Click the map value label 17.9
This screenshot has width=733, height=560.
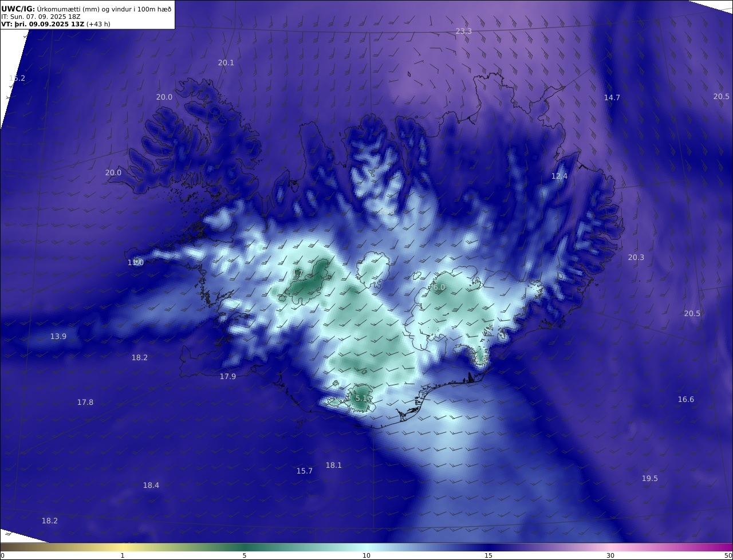(x=228, y=377)
